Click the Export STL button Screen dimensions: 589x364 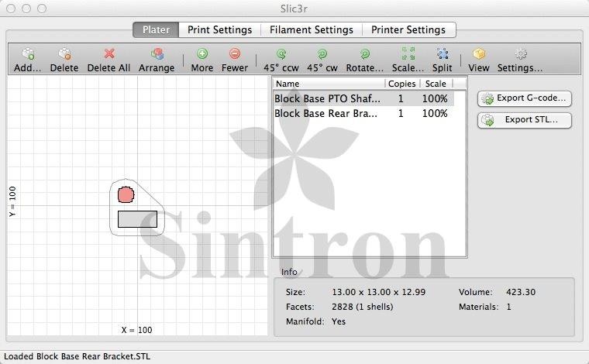(525, 120)
